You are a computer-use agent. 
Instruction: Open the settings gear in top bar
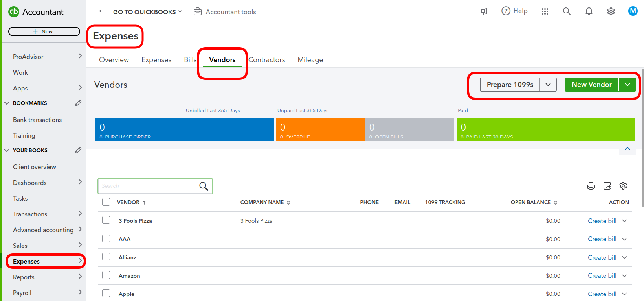tap(611, 11)
